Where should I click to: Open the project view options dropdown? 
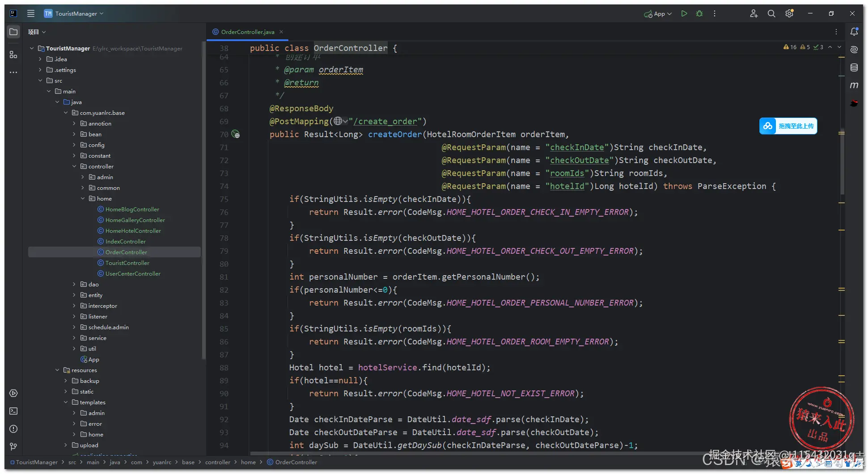coord(37,32)
